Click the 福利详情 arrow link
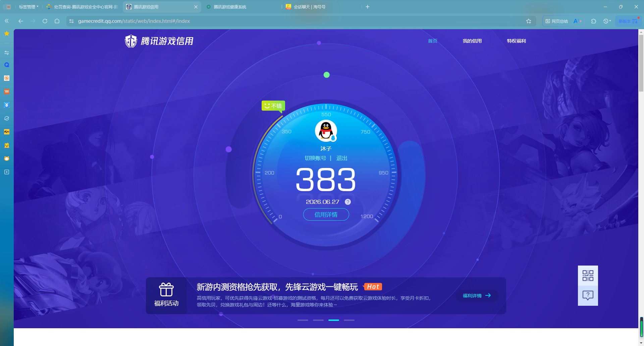Screen dimensions: 644x346 tap(477, 295)
